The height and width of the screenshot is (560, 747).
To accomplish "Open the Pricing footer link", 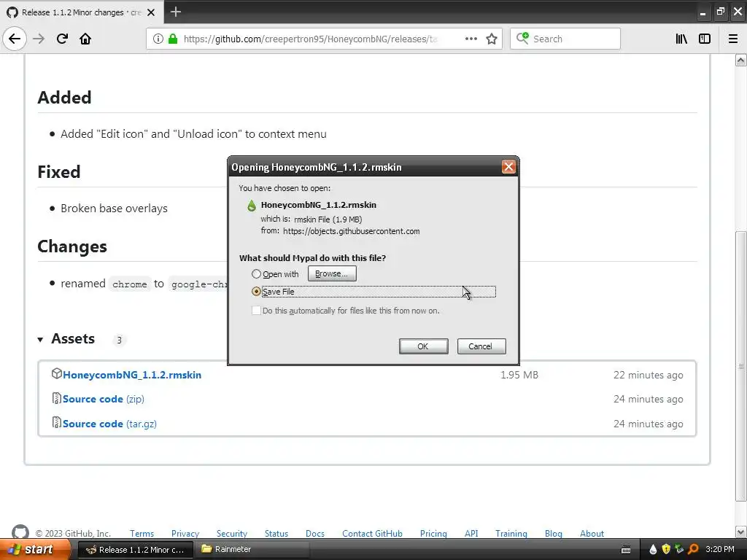I will pos(433,533).
